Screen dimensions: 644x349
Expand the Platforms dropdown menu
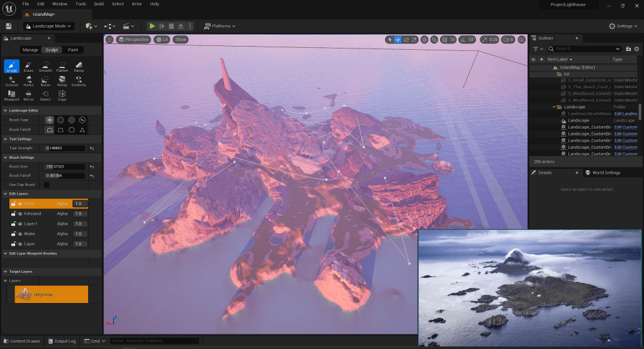pos(220,26)
